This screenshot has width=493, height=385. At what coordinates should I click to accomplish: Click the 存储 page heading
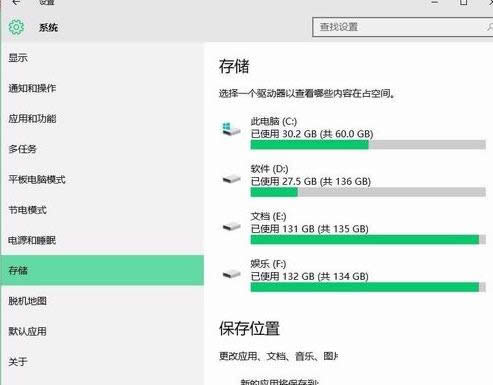tap(234, 66)
